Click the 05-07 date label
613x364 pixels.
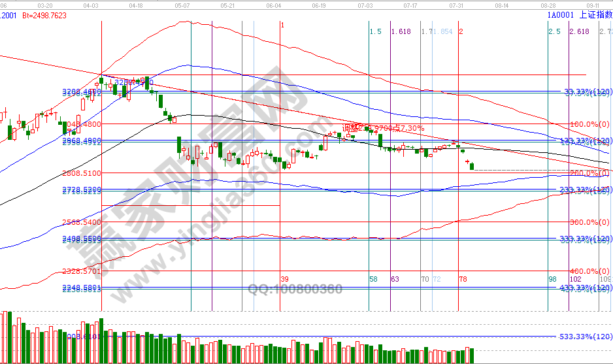pos(182,5)
